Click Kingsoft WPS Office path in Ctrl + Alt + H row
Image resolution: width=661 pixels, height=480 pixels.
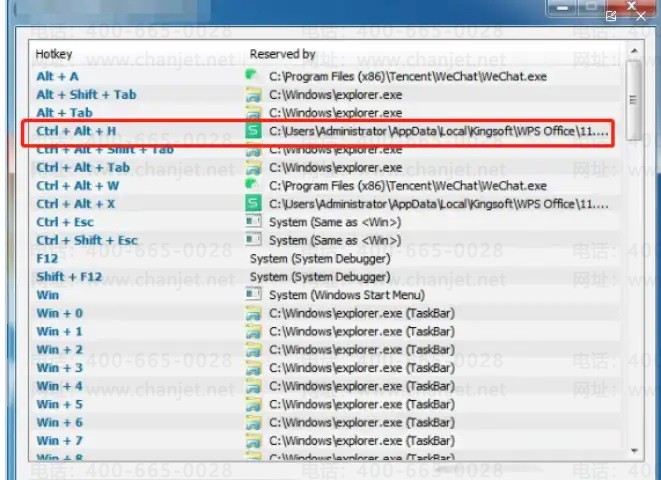point(438,131)
